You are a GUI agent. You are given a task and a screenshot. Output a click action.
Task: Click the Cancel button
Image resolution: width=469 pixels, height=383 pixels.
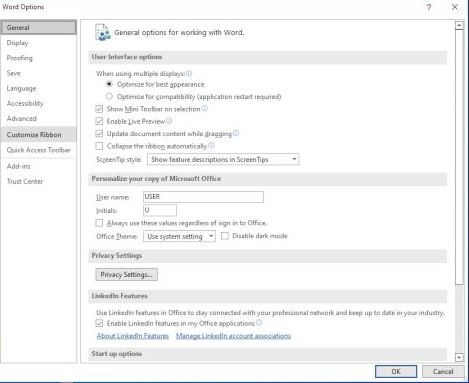[x=443, y=371]
